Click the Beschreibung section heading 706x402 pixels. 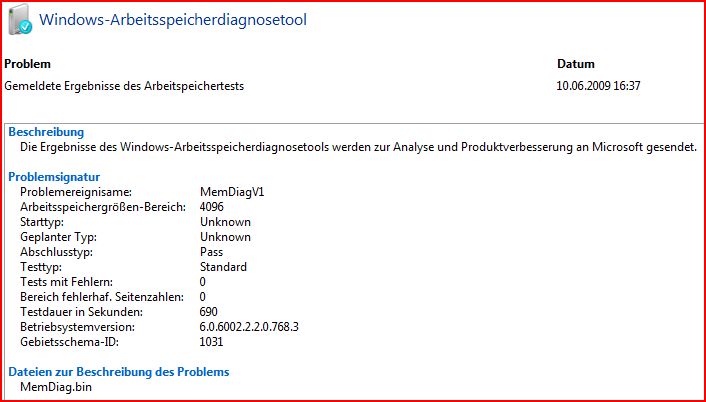46,132
